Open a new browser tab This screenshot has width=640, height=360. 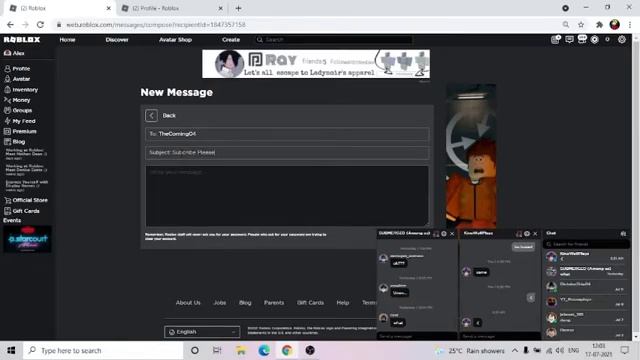[x=238, y=8]
